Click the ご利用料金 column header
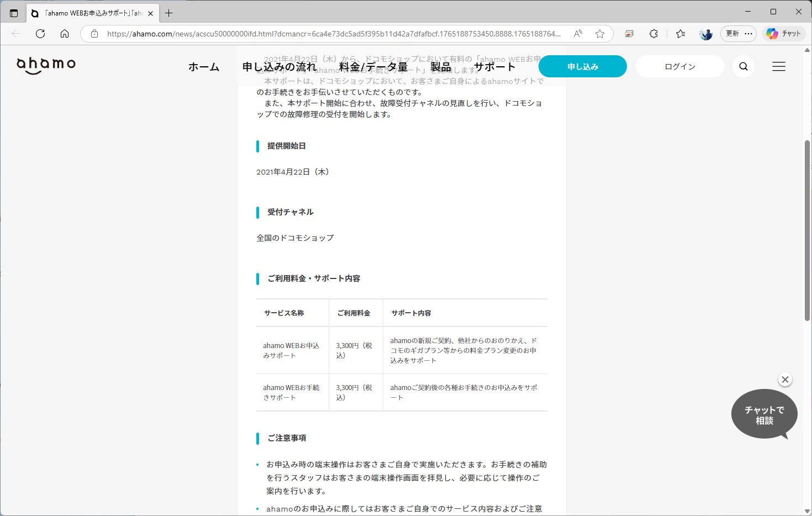 pos(354,313)
